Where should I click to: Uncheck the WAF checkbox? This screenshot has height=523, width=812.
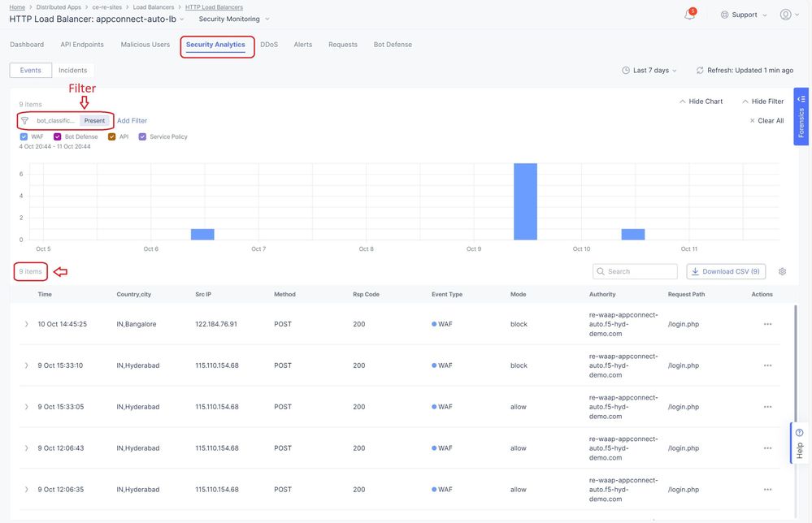point(24,137)
